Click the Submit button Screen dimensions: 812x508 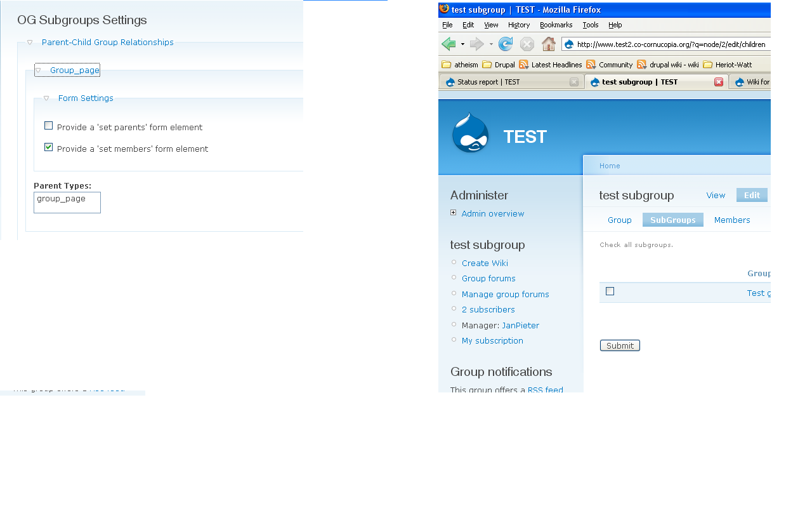[x=620, y=345]
